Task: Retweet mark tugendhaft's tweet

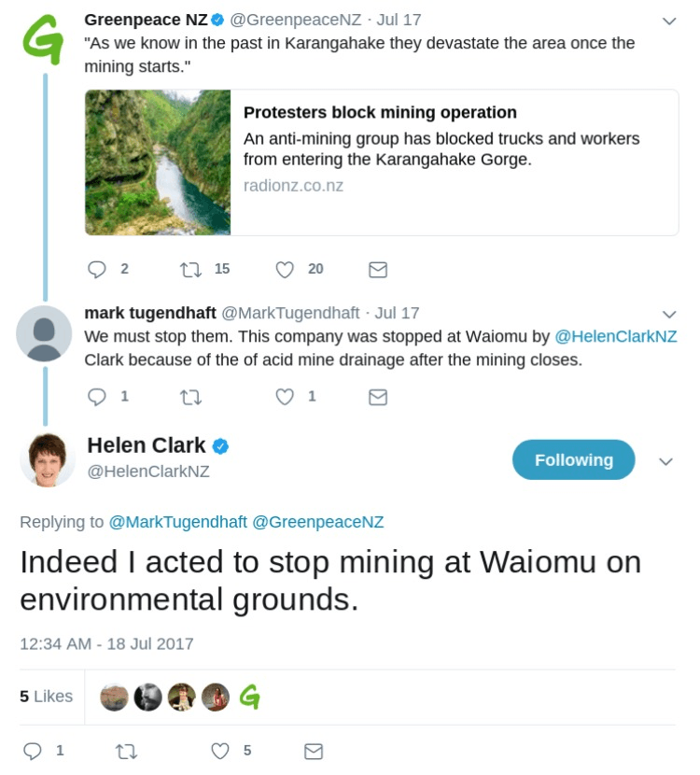Action: 190,397
